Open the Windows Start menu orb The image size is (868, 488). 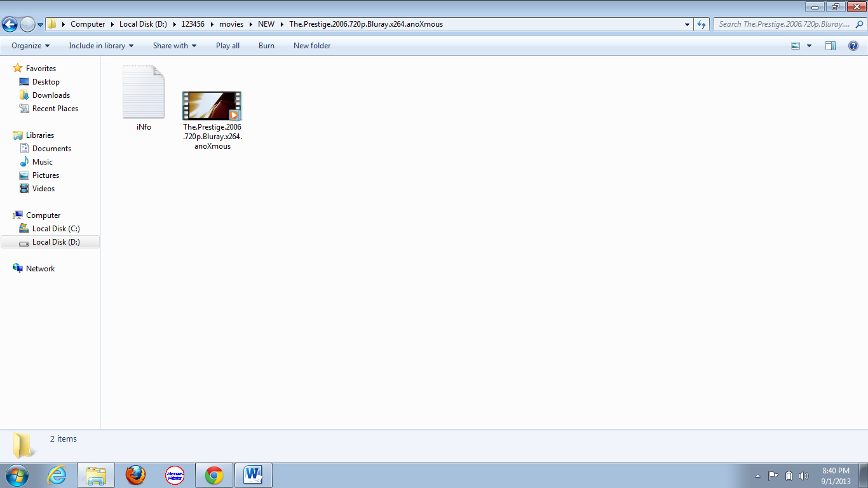(17, 475)
